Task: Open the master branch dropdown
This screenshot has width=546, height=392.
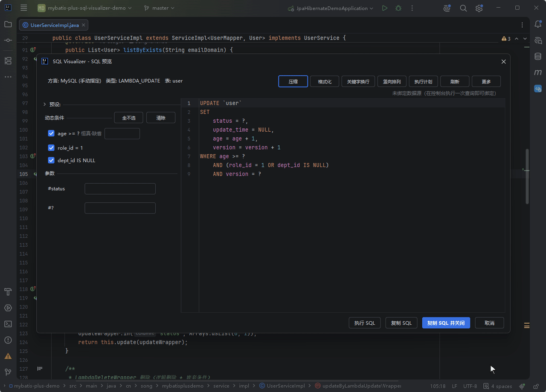Action: pos(159,8)
